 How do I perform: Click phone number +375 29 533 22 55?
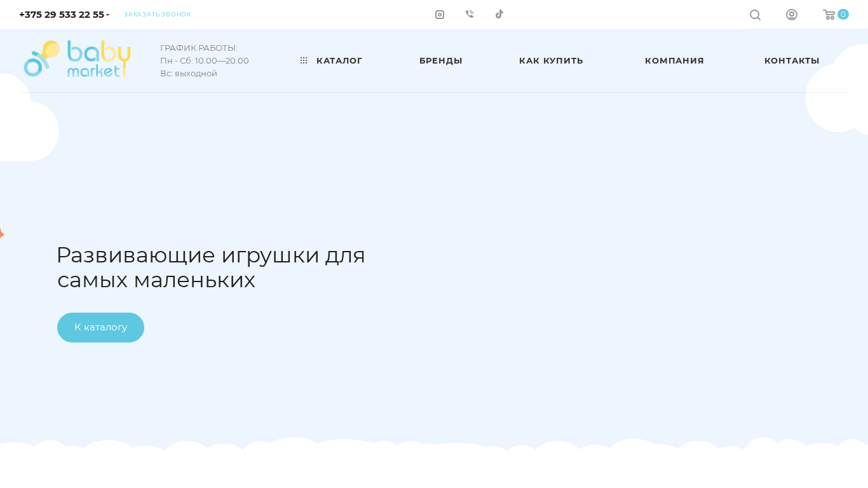coord(62,15)
